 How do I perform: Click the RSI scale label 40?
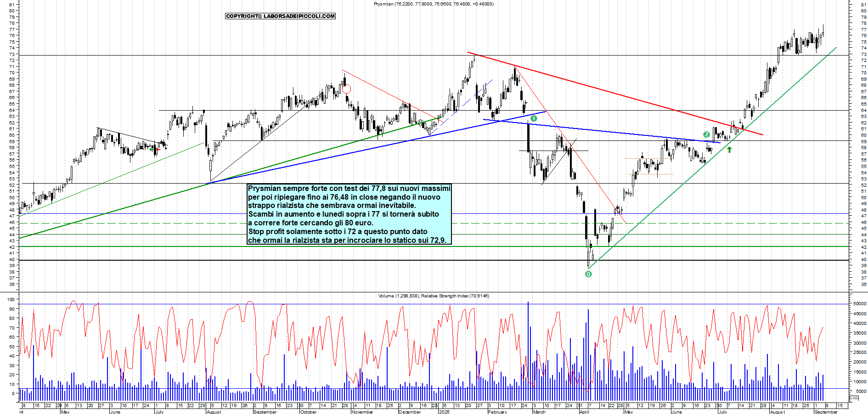pyautogui.click(x=11, y=356)
